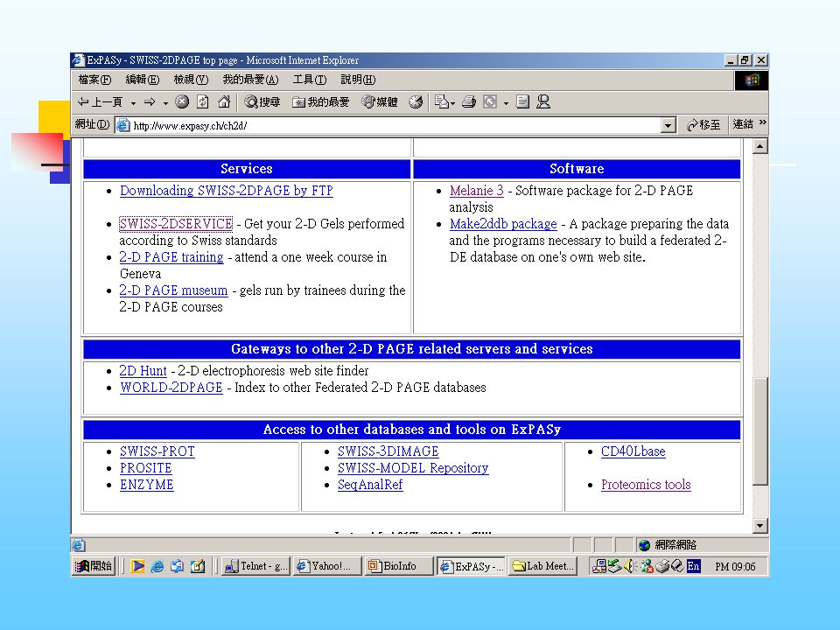Click the vertical scrollbar down arrow
Screen dimensions: 840x630
click(x=759, y=526)
